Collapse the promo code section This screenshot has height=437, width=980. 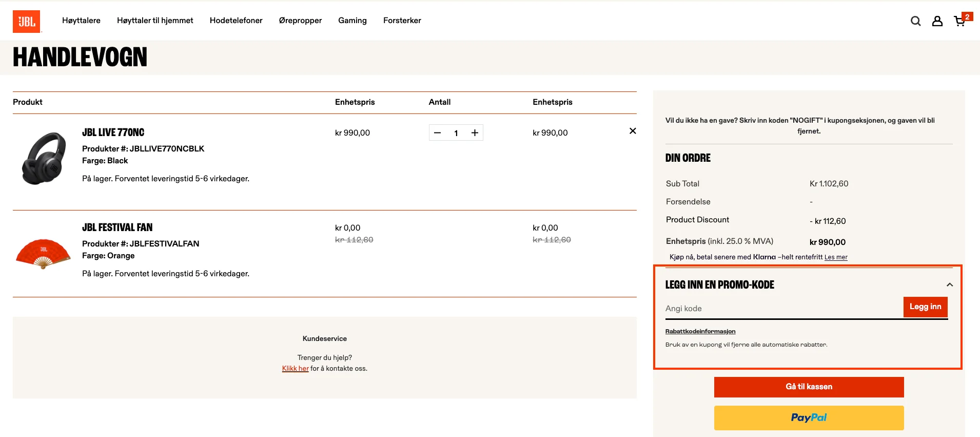950,285
